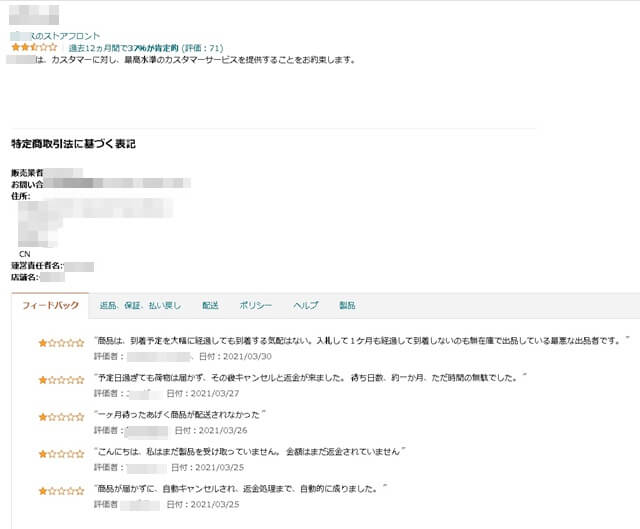Open the ヘルプ tab

(x=305, y=305)
